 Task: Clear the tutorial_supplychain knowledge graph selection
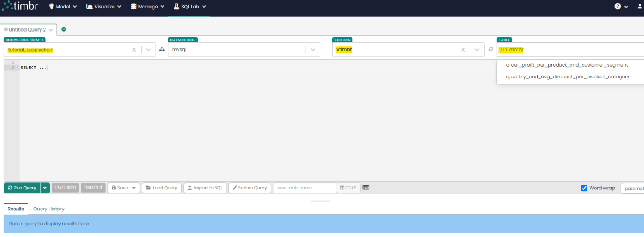[x=134, y=50]
